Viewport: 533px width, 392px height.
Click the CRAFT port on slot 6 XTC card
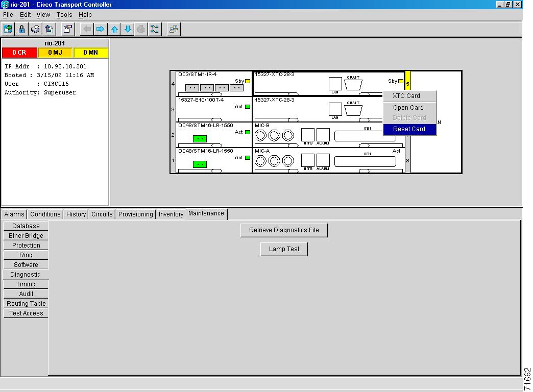(353, 110)
